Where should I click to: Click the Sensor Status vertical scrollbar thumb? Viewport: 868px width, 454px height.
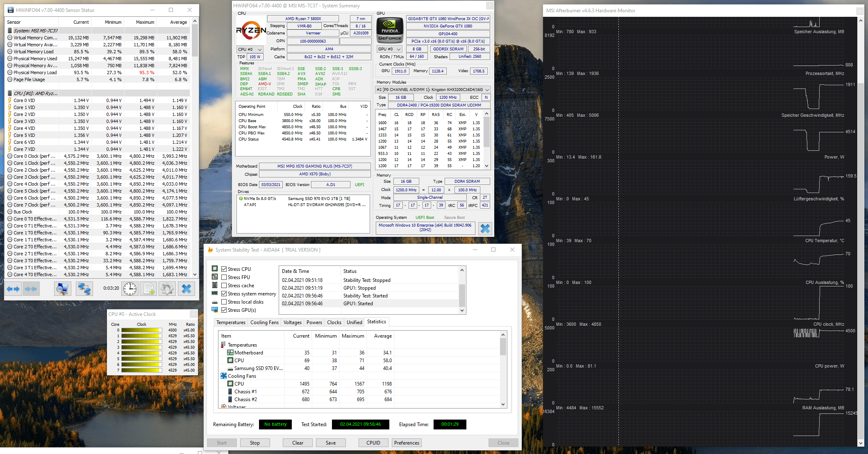(x=195, y=40)
